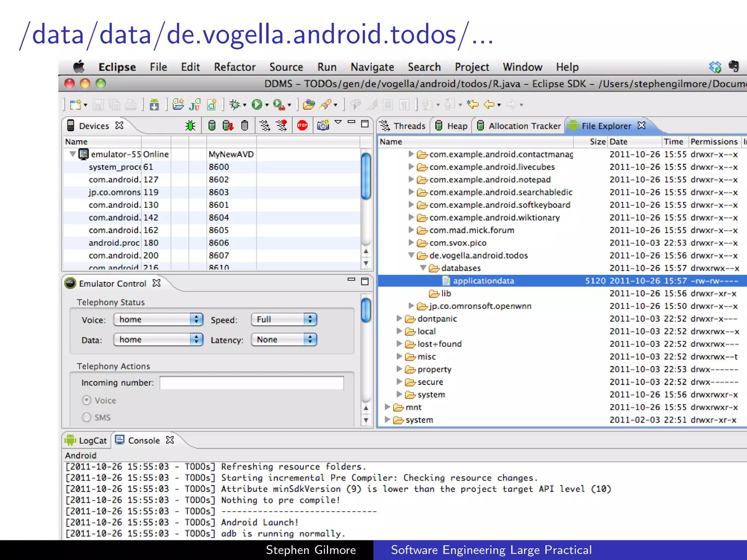Launch Debug with the bug toolbar icon

tap(235, 105)
